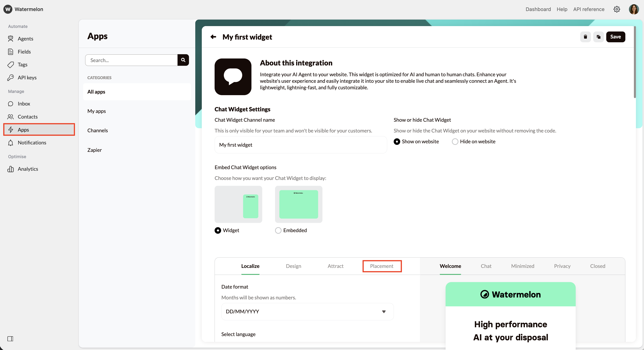The image size is (644, 350).
Task: Open the settings gear in the top bar
Action: click(x=617, y=9)
